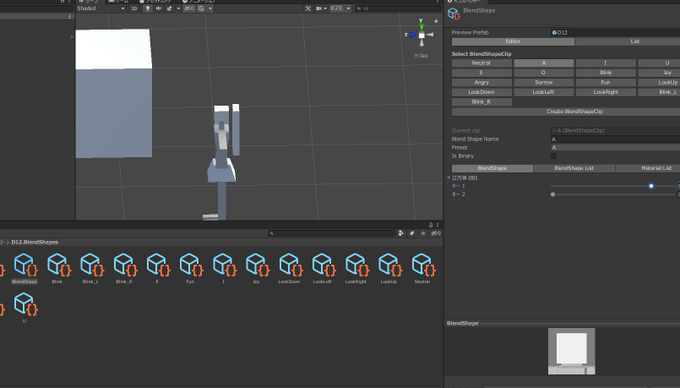Open the scene view tools settings icon
The height and width of the screenshot is (388, 680).
[308, 8]
